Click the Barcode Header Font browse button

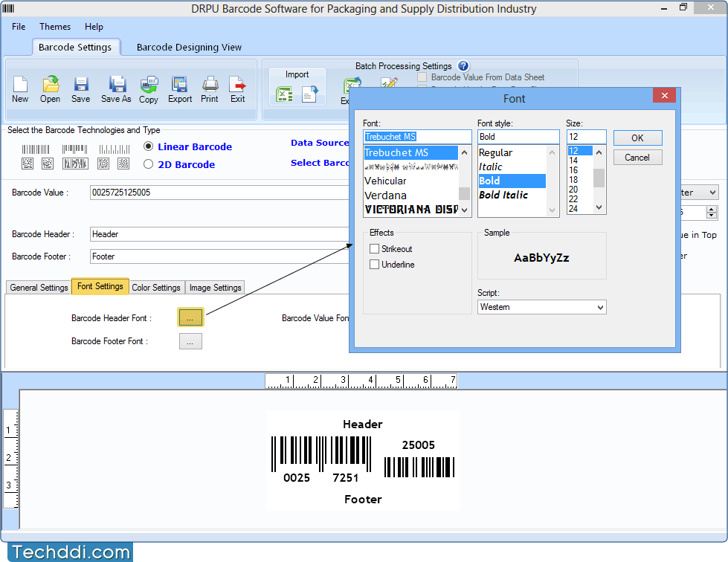pyautogui.click(x=190, y=318)
